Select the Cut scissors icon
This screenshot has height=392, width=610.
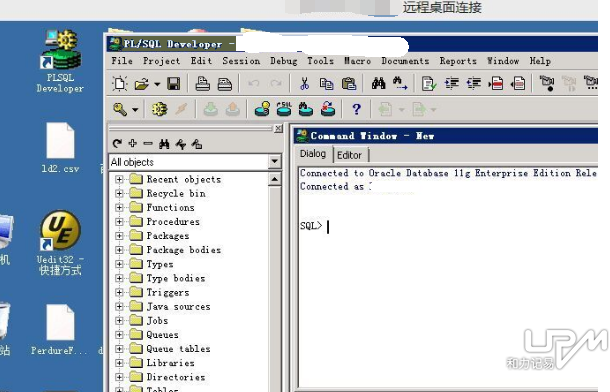pos(304,84)
